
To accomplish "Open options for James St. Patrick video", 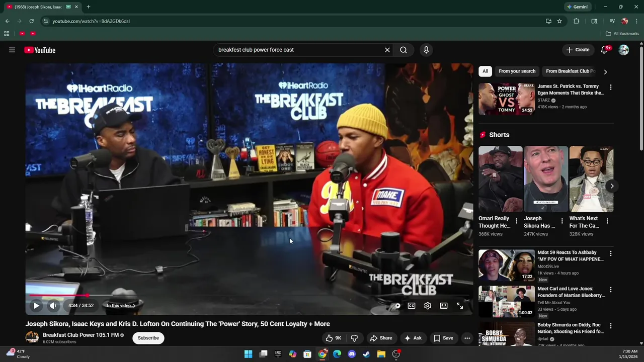I will coord(611,87).
